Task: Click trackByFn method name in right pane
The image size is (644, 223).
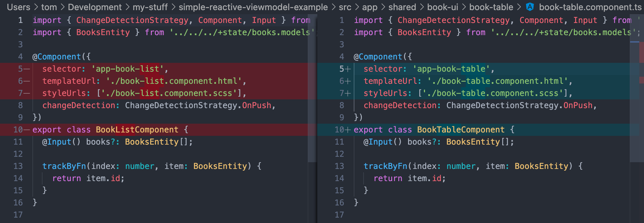Action: click(x=385, y=166)
